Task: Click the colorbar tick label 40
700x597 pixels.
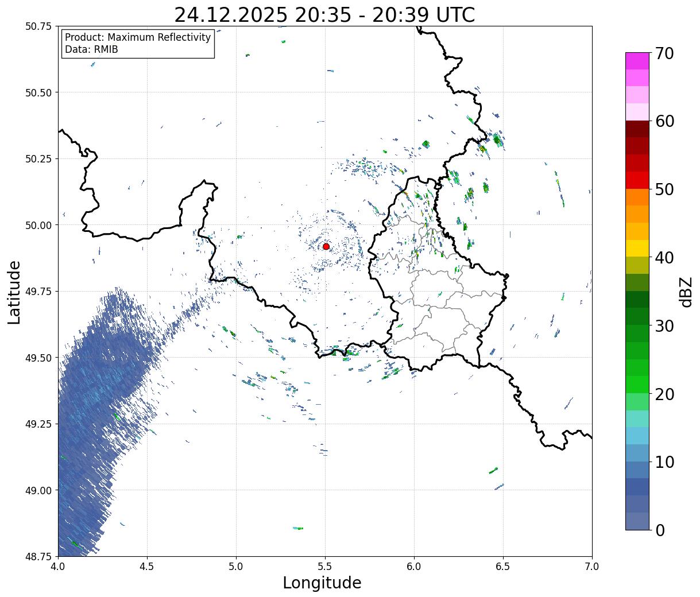Action: click(x=664, y=258)
